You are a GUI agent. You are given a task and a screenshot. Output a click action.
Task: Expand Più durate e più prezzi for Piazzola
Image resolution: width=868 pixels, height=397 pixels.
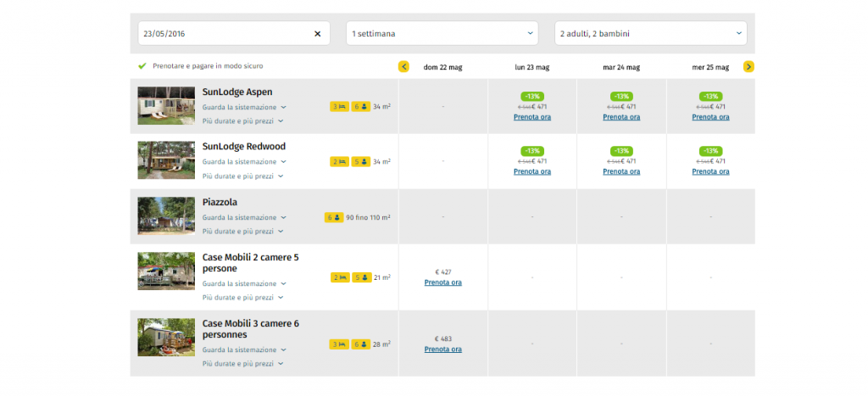click(243, 232)
